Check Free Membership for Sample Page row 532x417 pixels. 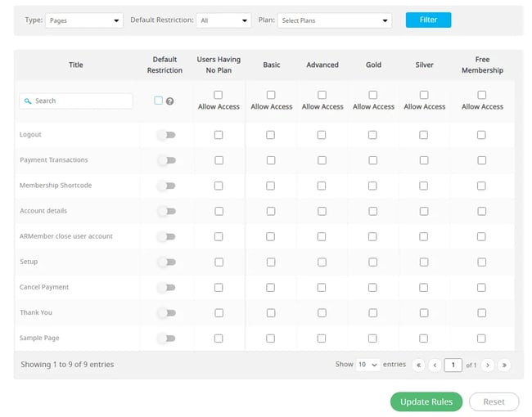pos(481,339)
